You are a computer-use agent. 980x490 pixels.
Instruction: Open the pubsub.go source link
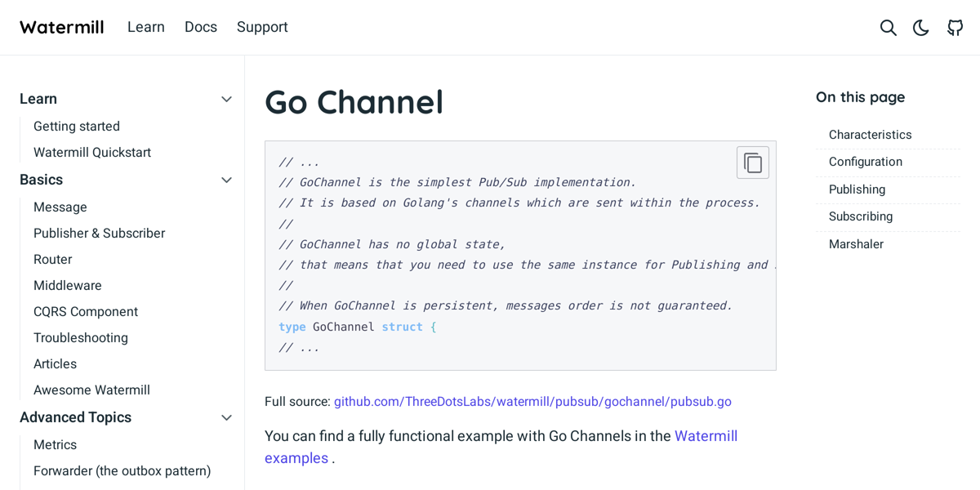click(x=532, y=401)
